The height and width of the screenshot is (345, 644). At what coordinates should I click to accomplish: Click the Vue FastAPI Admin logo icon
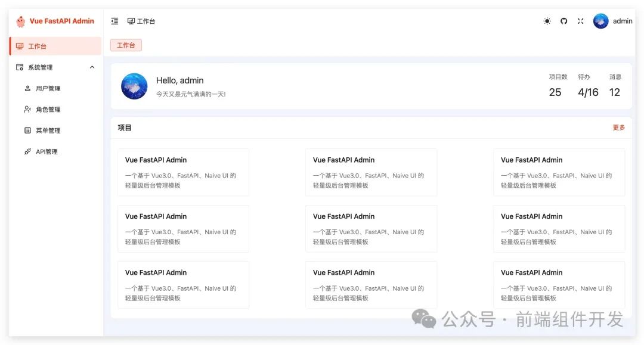pyautogui.click(x=20, y=21)
